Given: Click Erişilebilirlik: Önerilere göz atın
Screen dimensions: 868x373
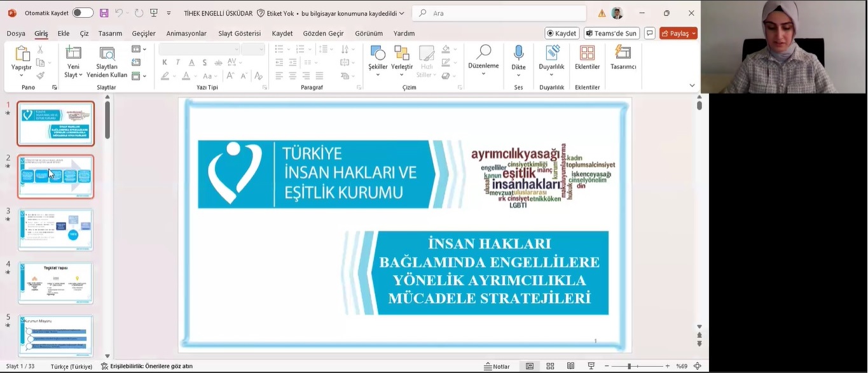Looking at the screenshot, I should (146, 367).
